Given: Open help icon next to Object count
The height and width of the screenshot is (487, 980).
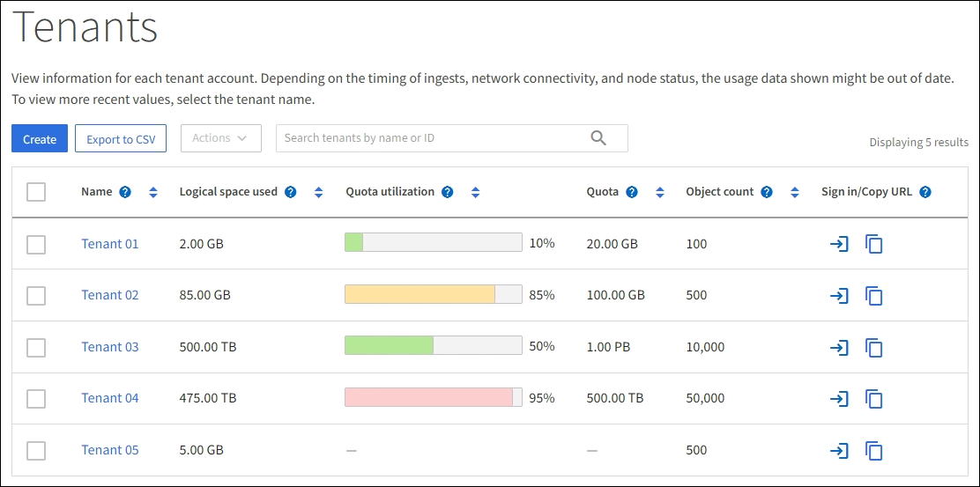Looking at the screenshot, I should coord(767,192).
